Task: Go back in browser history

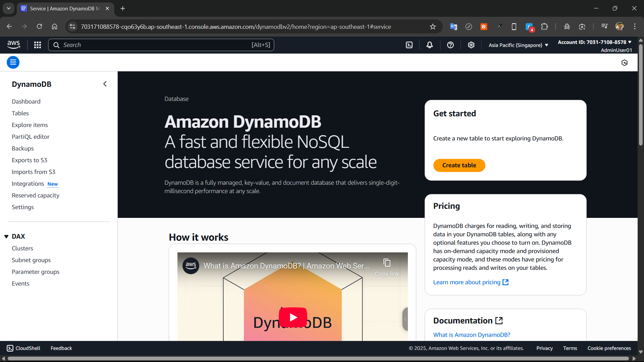Action: point(9,26)
